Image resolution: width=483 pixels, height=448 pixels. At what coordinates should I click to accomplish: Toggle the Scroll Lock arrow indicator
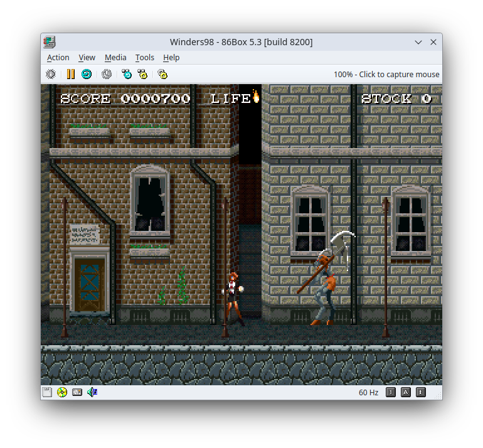tap(421, 392)
